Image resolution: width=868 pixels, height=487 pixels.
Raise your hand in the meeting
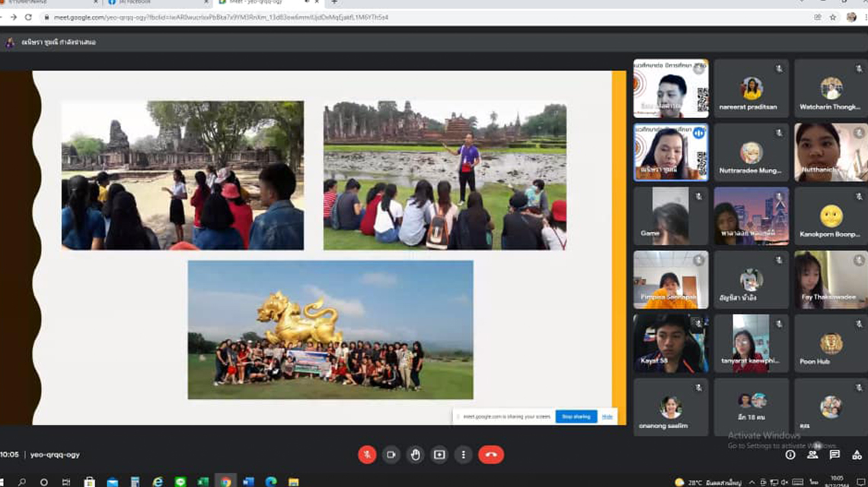415,454
